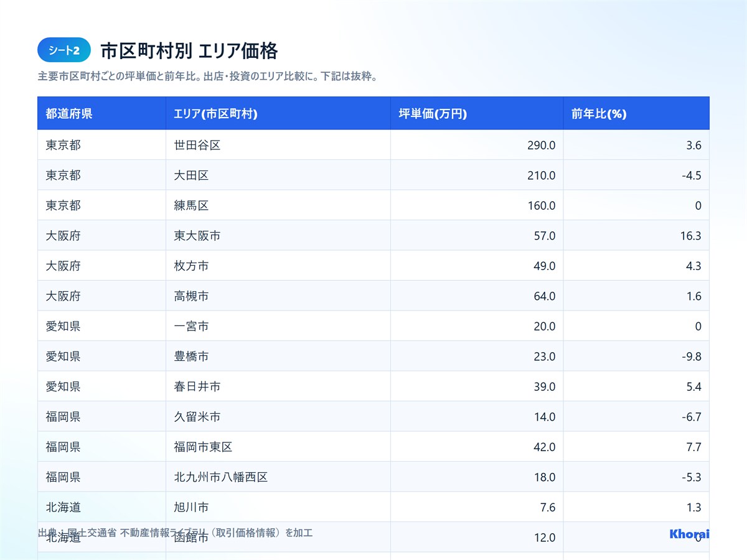
Task: Click 福岡県 in the 北九州市八幡西区 row
Action: (x=63, y=477)
